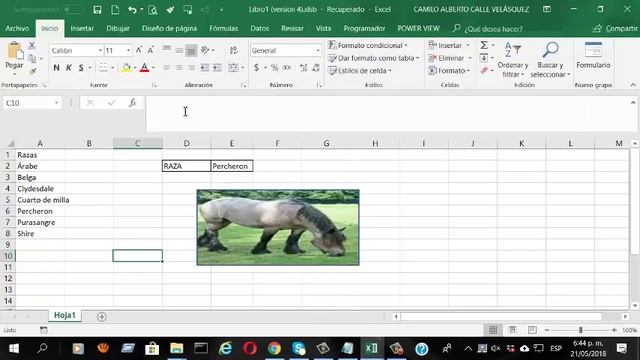Select the cell containing Percheron in column E
Screen dimensions: 640x360
(232, 166)
